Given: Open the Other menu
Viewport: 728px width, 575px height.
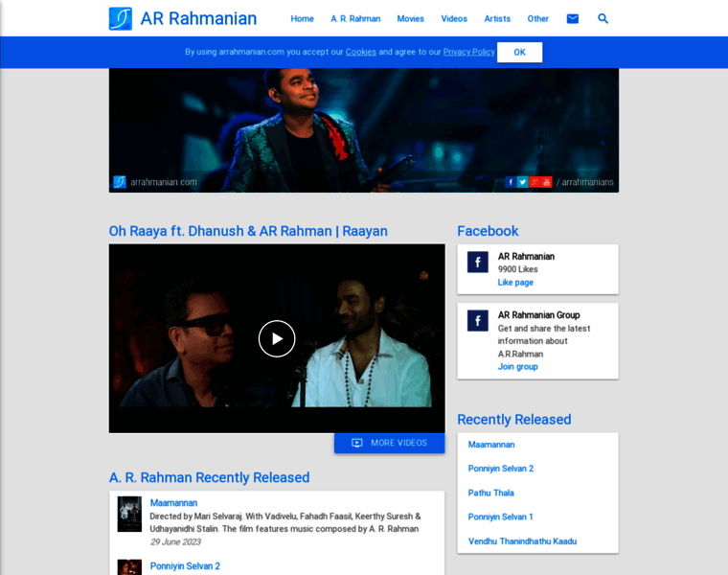Looking at the screenshot, I should click(538, 18).
